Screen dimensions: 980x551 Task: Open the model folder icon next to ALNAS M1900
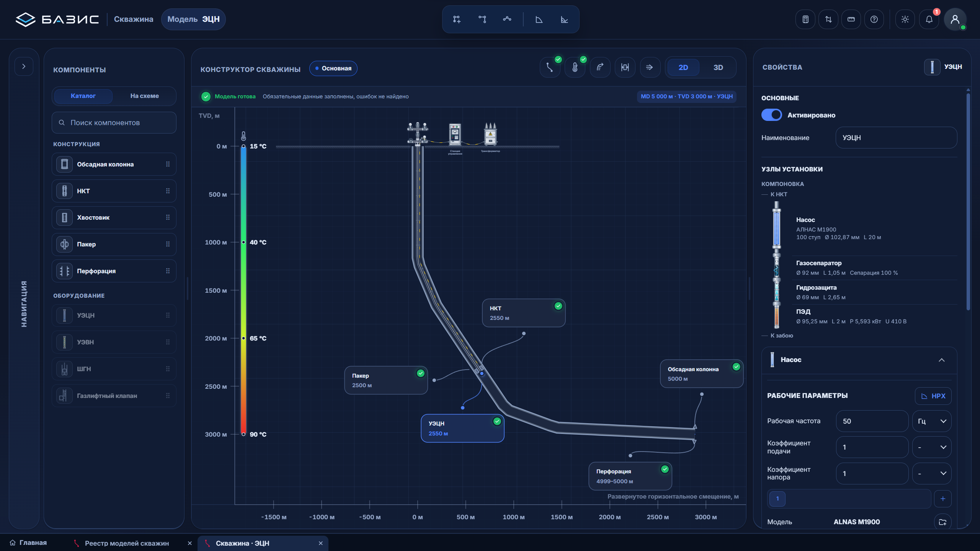(x=942, y=522)
